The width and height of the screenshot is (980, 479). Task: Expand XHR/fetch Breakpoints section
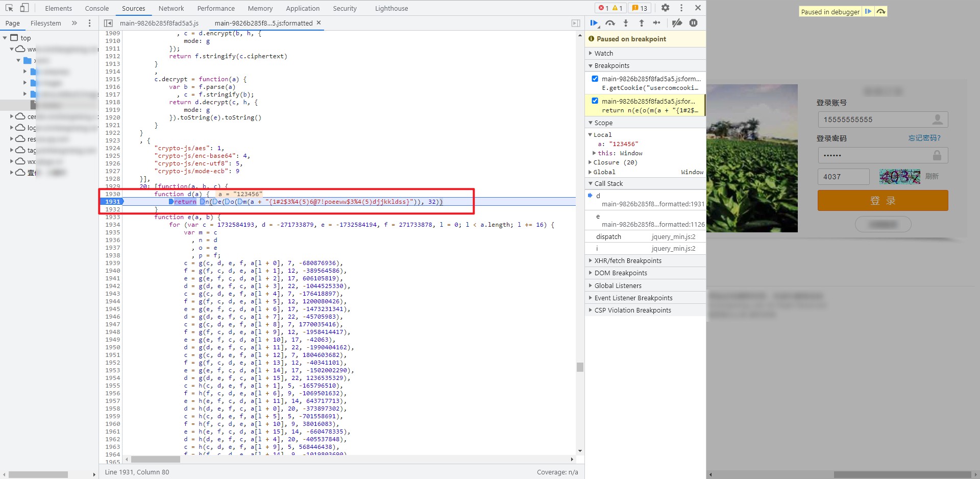click(x=627, y=260)
